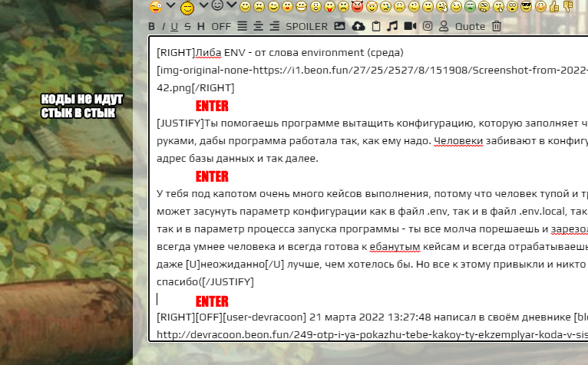Click the clipboard paste icon
This screenshot has width=588, height=365.
click(375, 26)
